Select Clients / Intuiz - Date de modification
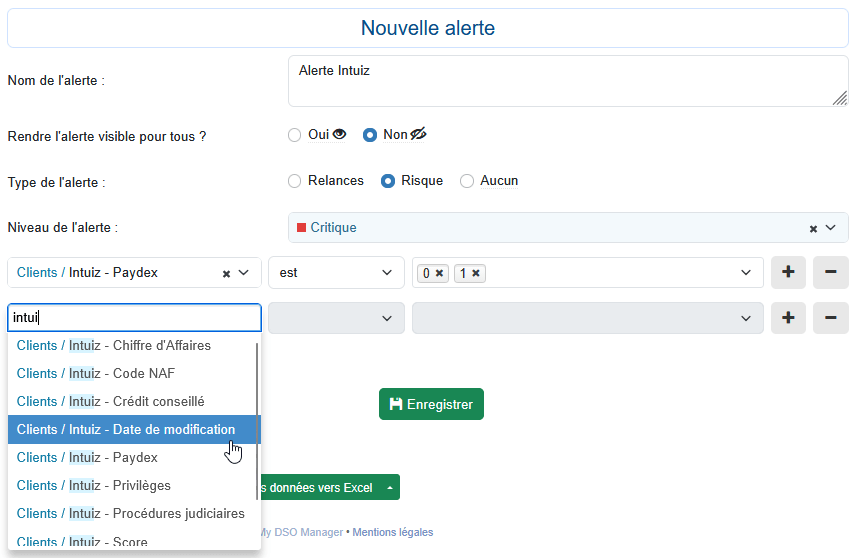This screenshot has height=558, width=855. click(134, 429)
